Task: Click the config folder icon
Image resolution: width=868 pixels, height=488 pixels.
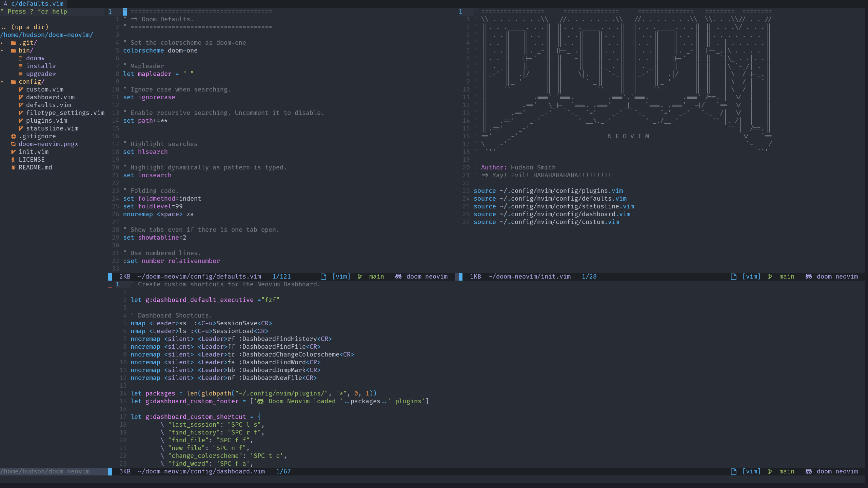Action: (14, 82)
